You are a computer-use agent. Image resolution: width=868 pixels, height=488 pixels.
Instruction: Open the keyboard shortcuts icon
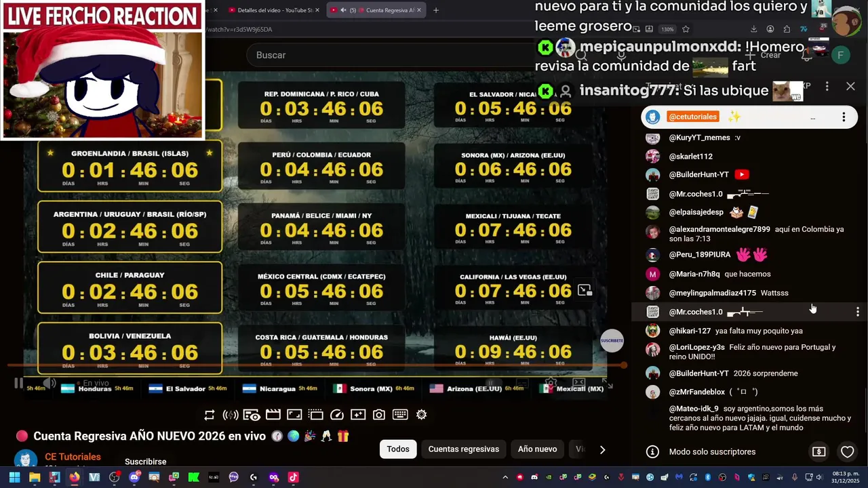400,415
